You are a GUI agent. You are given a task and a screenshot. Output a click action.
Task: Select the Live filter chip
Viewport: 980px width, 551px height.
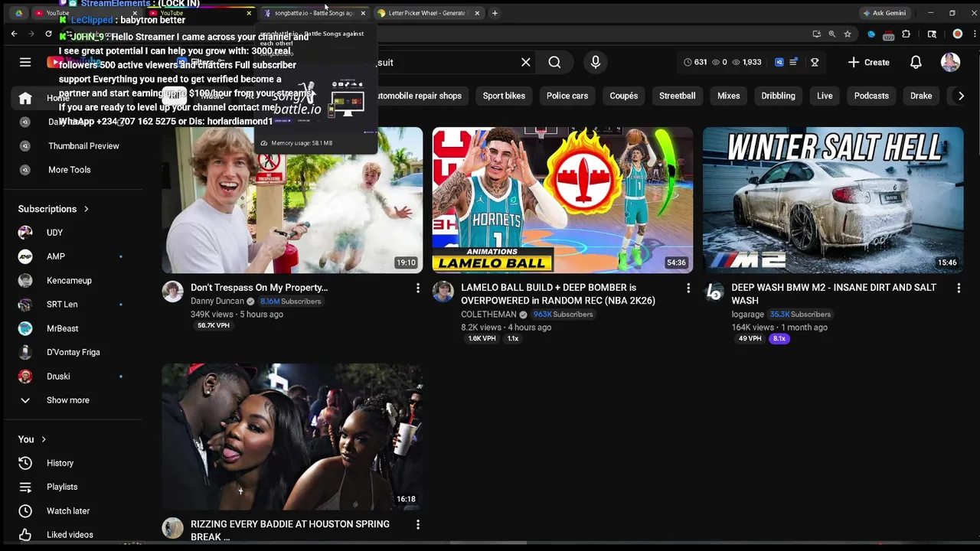(825, 96)
